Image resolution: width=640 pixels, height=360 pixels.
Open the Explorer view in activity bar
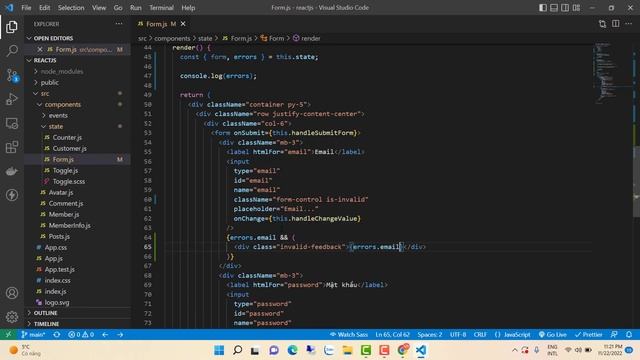(12, 27)
